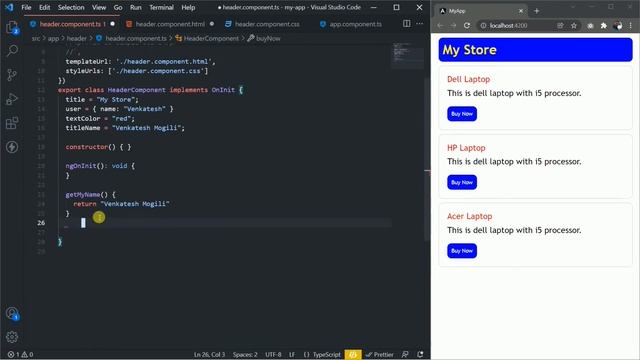This screenshot has height=360, width=640.
Task: Click the Acer Laptop product title
Action: pos(469,216)
